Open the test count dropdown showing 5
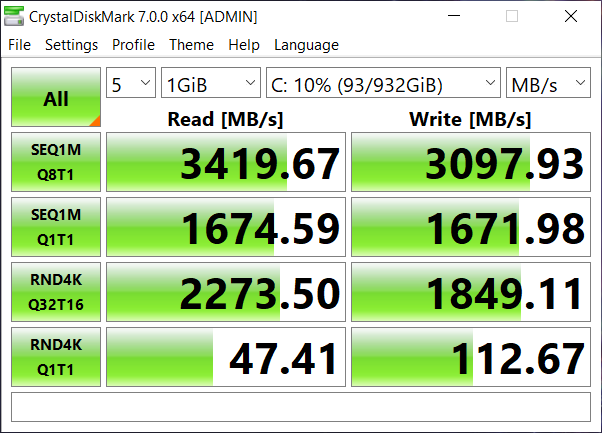The width and height of the screenshot is (602, 433). click(x=131, y=83)
